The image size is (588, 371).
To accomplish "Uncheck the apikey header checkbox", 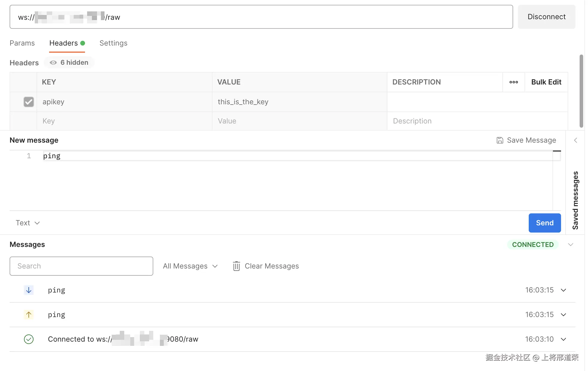I will pyautogui.click(x=29, y=102).
